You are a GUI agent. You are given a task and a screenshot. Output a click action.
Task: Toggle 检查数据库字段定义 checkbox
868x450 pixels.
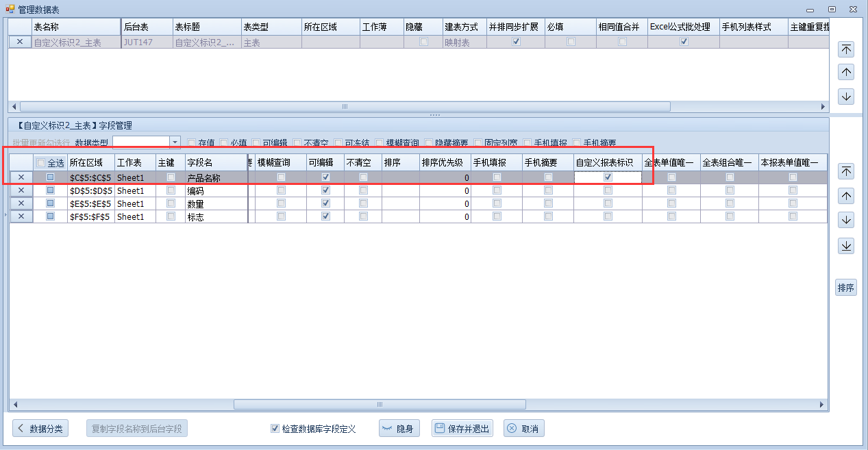pos(275,429)
